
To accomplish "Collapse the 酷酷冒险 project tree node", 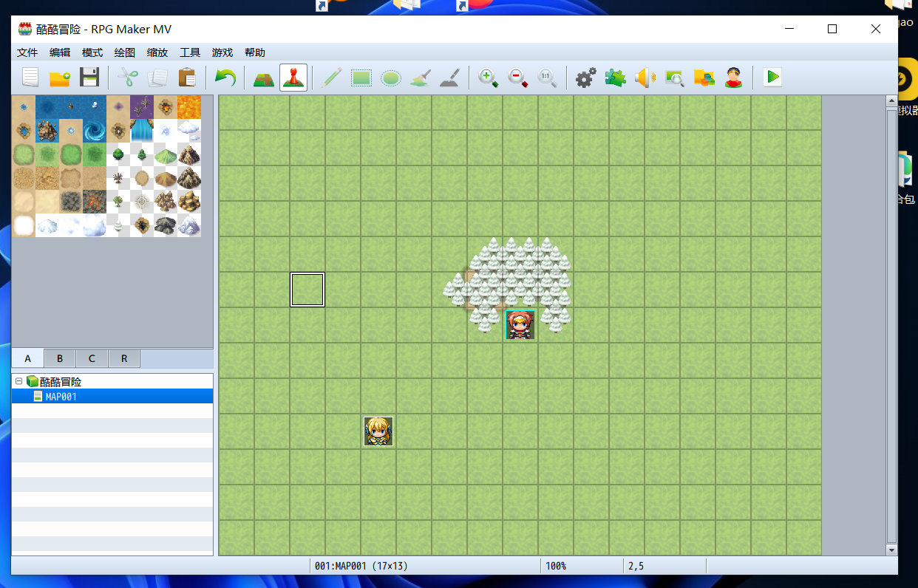I will click(19, 382).
